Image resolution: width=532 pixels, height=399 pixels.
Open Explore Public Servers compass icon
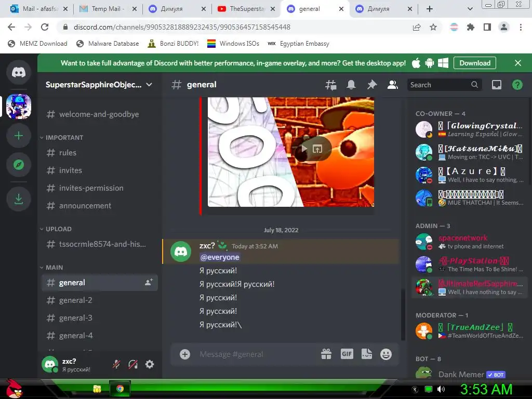(x=19, y=165)
